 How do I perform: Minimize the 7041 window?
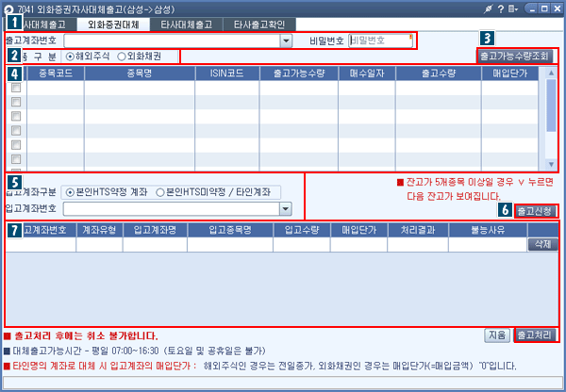click(533, 8)
